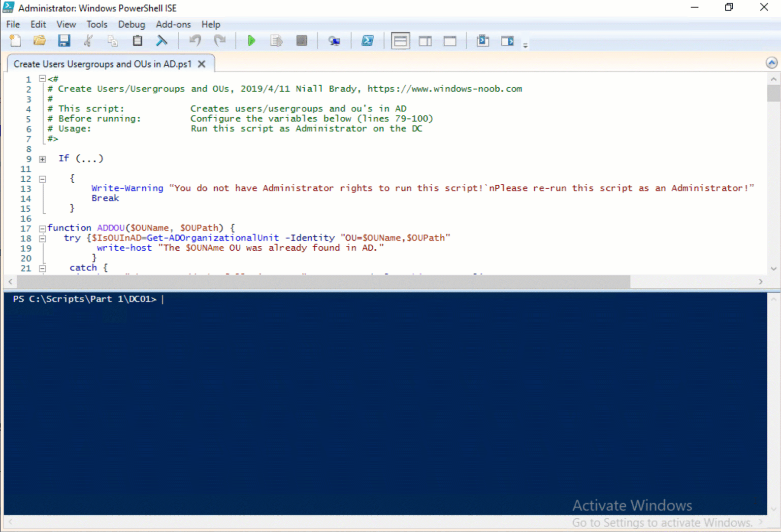
Task: Collapse the brace block at line 12
Action: pos(42,179)
